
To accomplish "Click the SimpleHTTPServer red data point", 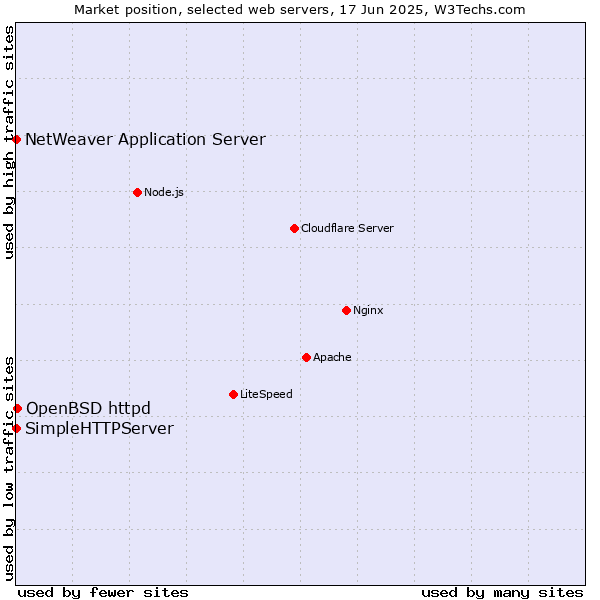I will pos(16,428).
